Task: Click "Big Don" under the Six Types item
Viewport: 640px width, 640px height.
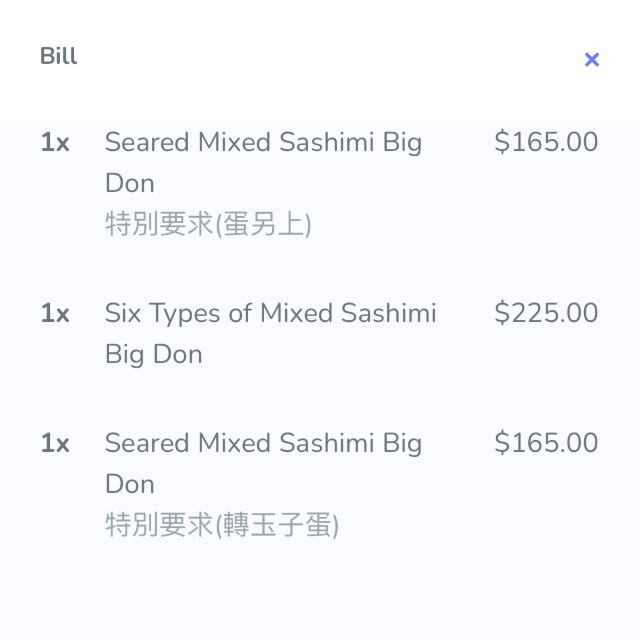Action: click(x=154, y=355)
